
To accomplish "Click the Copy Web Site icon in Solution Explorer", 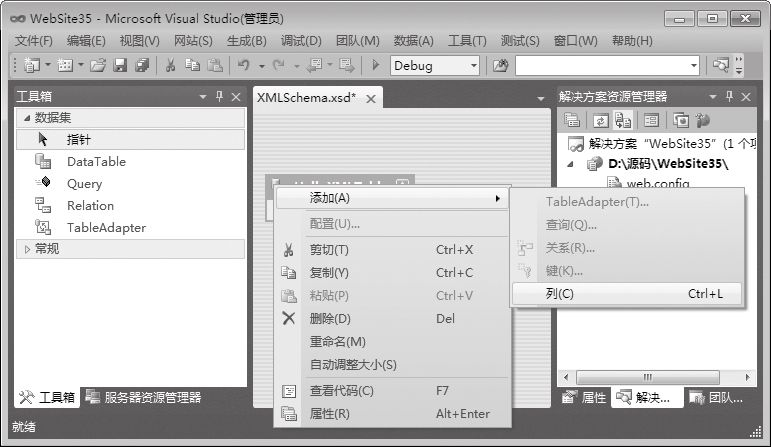I will (681, 120).
